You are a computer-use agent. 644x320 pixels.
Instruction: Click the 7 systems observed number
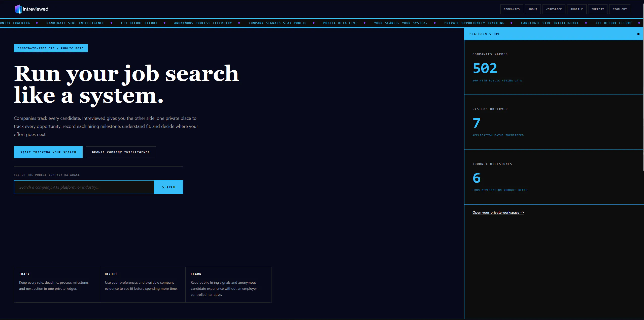click(x=477, y=123)
